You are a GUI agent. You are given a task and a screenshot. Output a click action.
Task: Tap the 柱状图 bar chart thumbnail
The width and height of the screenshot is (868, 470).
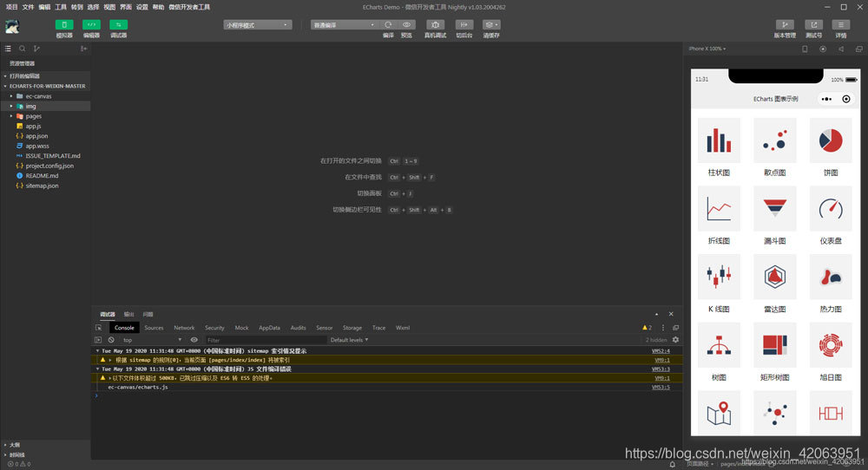pyautogui.click(x=719, y=140)
